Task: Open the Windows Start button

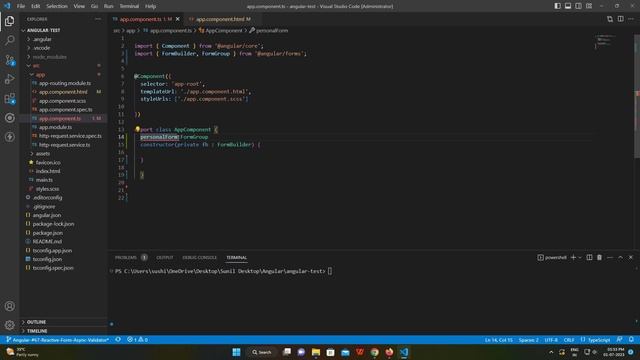Action: pos(236,352)
